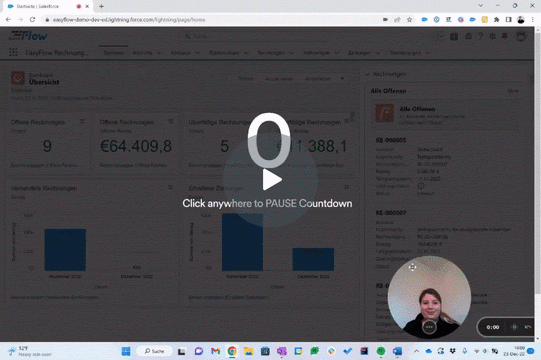Expand the Opportunities tab dropdown chevron

click(246, 53)
